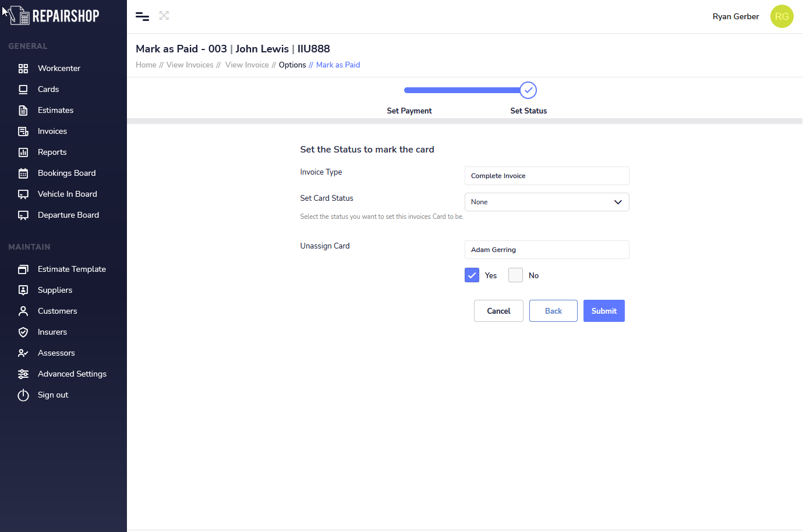Click the RG user avatar

click(781, 16)
